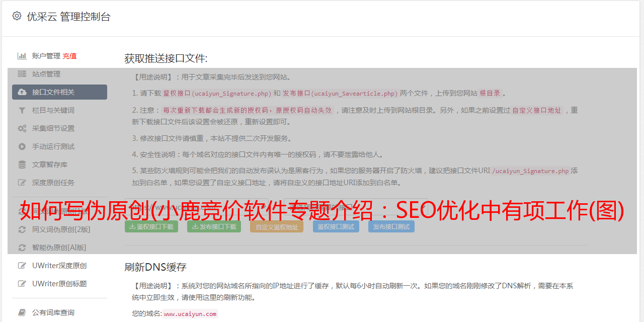644x322 pixels.
Task: Click the 发布接口(ucaiyun_Savearticle.php) code text
Action: pos(340,93)
